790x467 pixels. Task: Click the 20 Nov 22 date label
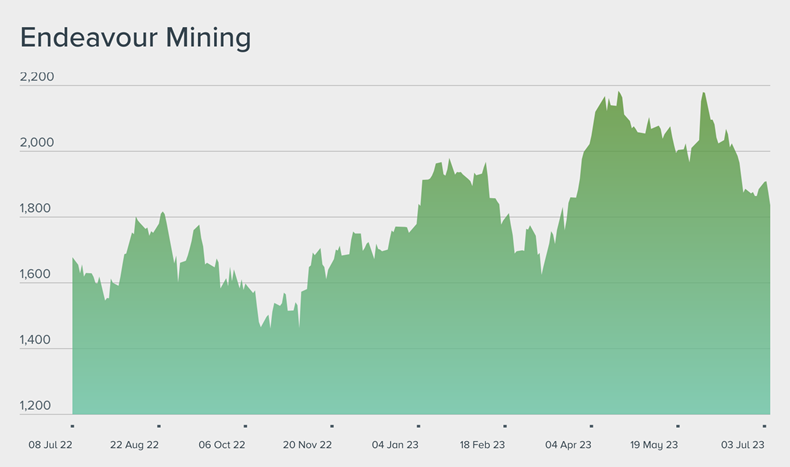coord(307,445)
